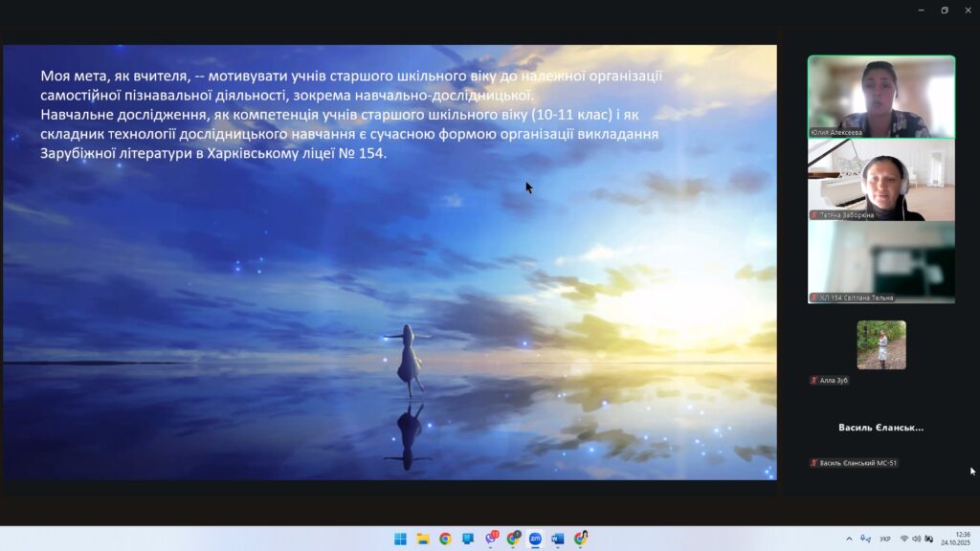Expand hidden system tray icons chevron

pyautogui.click(x=848, y=539)
